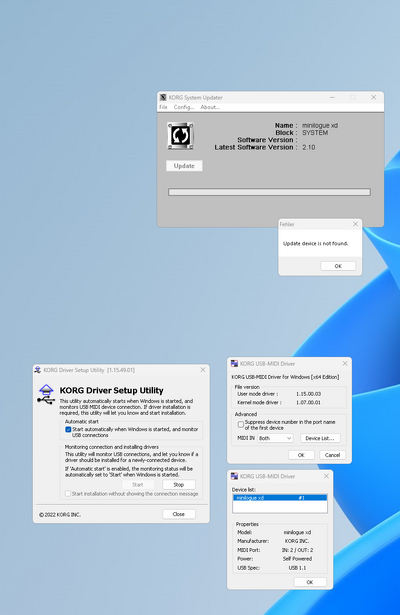400x615 pixels.
Task: Click the upper KORG USB-MIDI Driver title icon
Action: (235, 364)
